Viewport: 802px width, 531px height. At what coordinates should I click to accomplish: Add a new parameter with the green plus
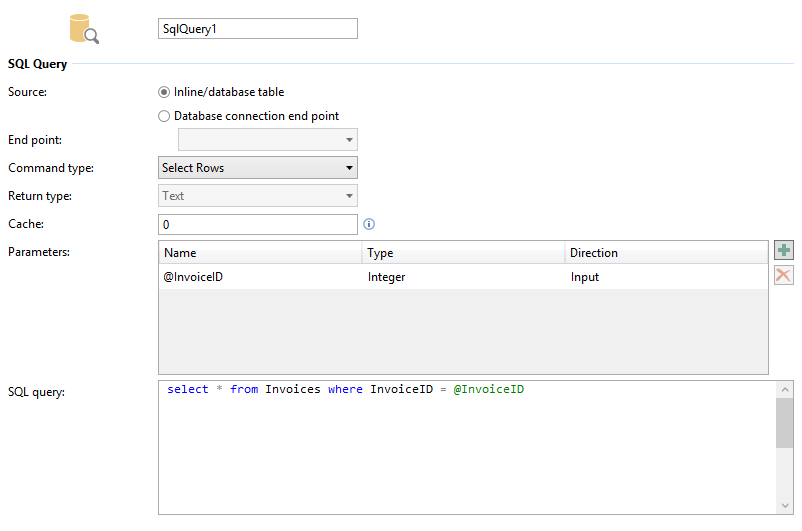[x=784, y=250]
